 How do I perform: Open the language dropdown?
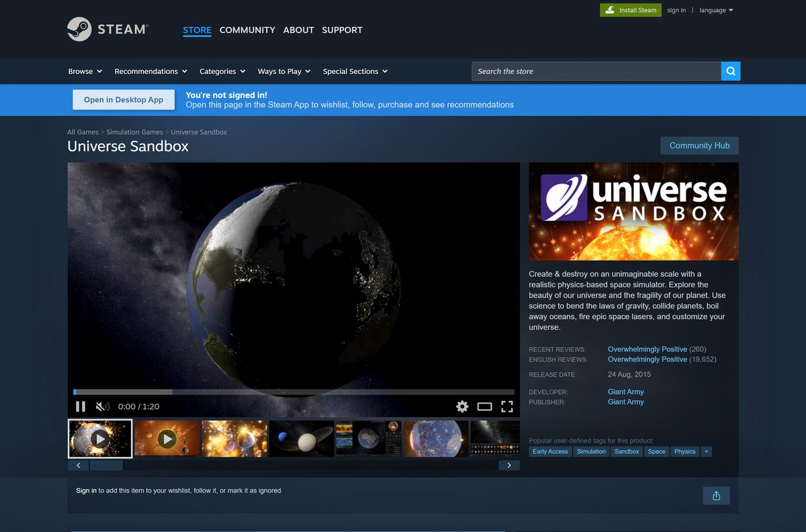coord(716,10)
